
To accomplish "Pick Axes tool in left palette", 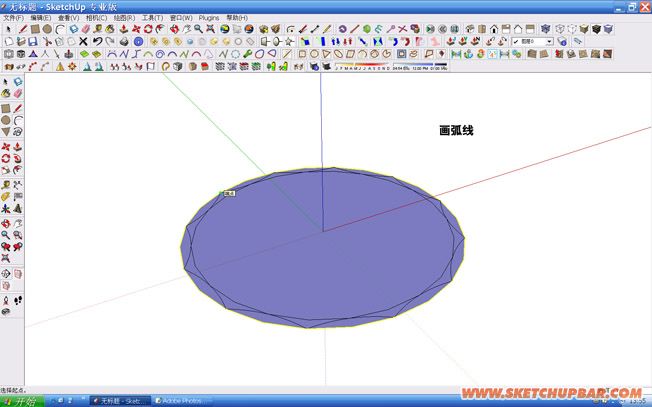I will (6, 208).
